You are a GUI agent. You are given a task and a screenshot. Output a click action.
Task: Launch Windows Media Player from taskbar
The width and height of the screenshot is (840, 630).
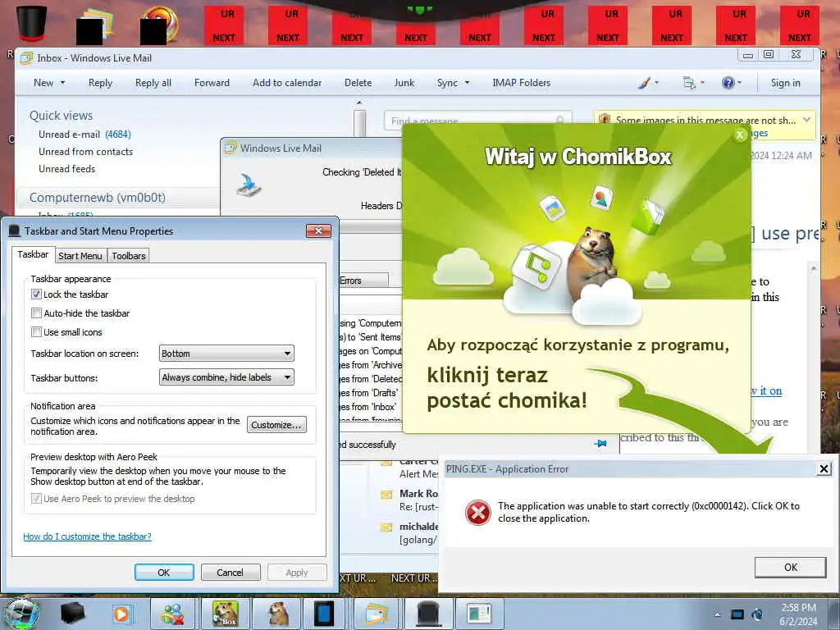(x=121, y=614)
